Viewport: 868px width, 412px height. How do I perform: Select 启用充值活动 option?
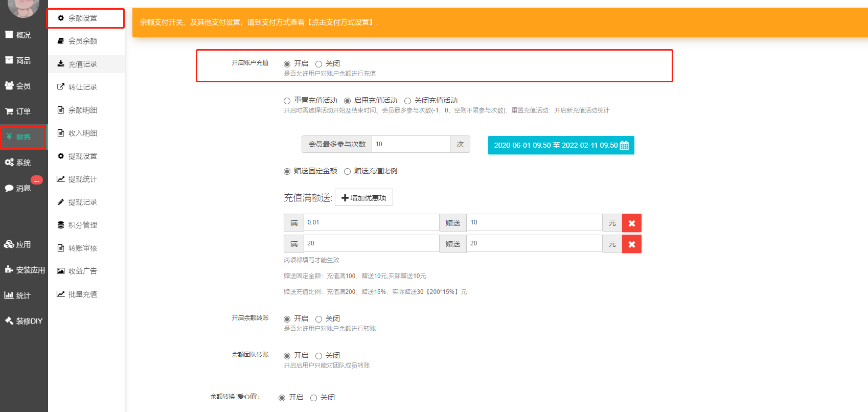pos(347,101)
